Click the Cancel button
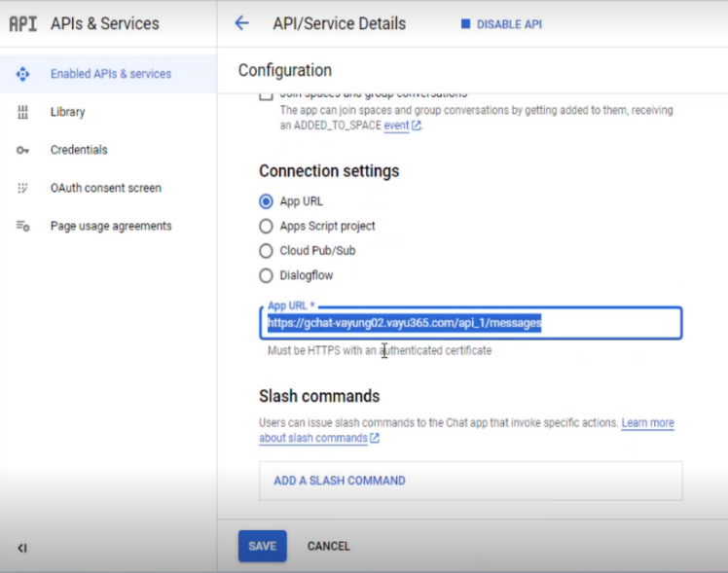The height and width of the screenshot is (573, 728). 328,546
